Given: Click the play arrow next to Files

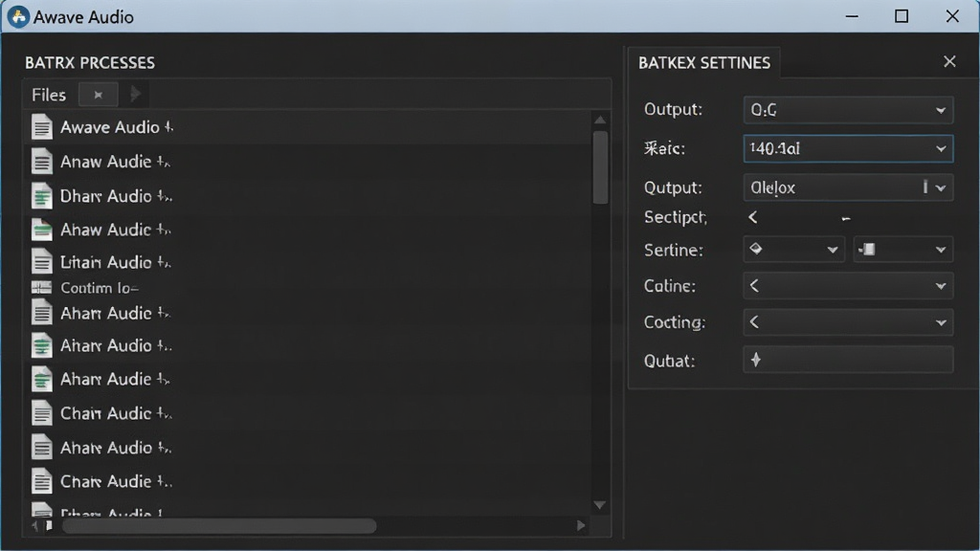Looking at the screenshot, I should point(135,95).
